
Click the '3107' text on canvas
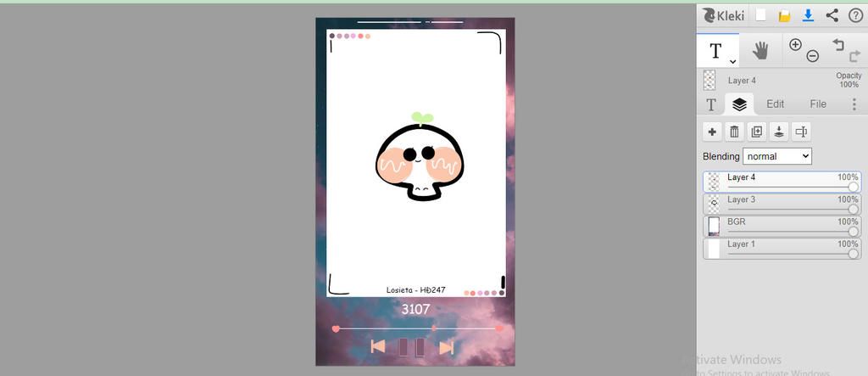point(415,310)
